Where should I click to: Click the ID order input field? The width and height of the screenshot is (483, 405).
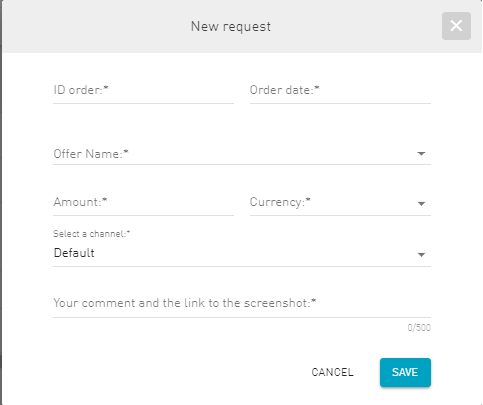(x=143, y=90)
